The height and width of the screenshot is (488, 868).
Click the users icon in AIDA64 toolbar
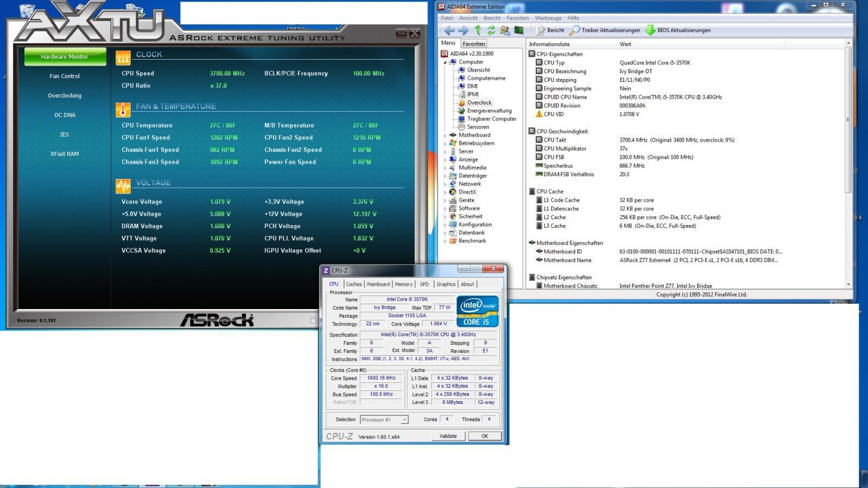point(505,30)
